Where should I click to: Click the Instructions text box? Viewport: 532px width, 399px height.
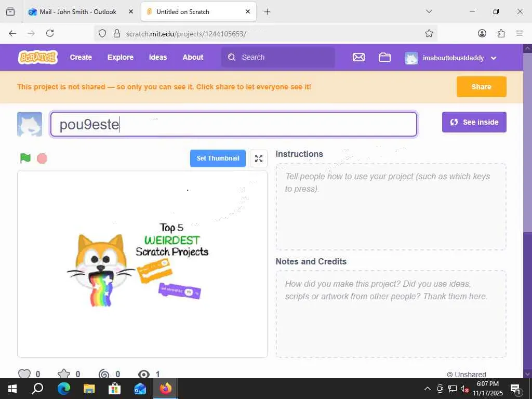pyautogui.click(x=391, y=207)
